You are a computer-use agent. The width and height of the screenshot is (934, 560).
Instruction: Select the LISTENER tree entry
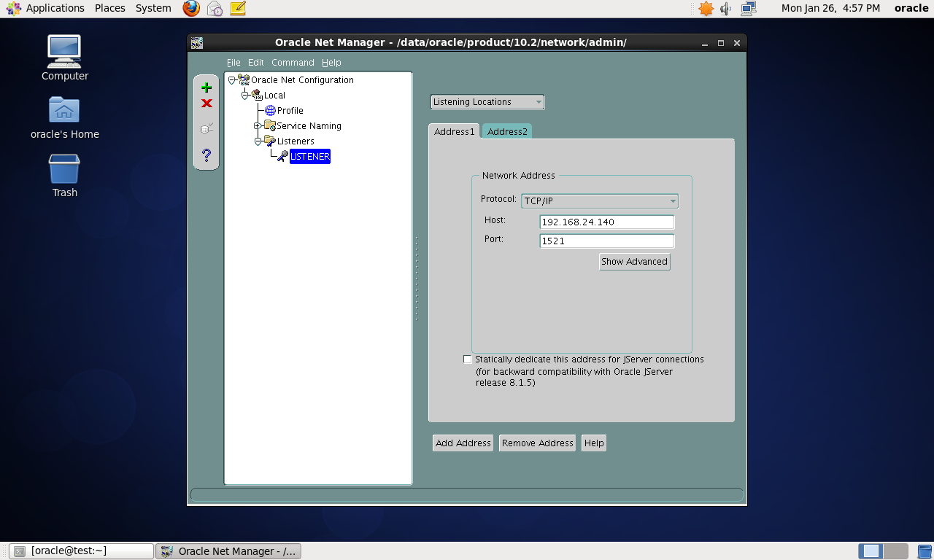click(x=310, y=157)
